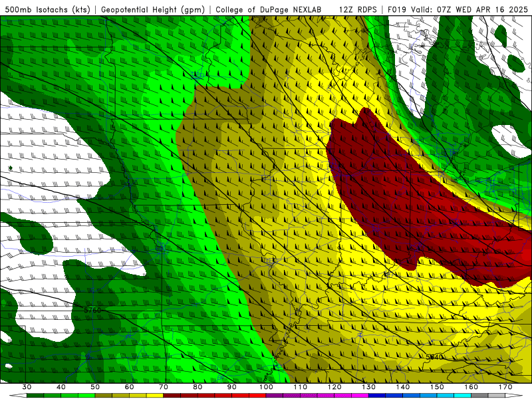
Task: Select the bright red 95–100 kt swatch
Action: [257, 395]
